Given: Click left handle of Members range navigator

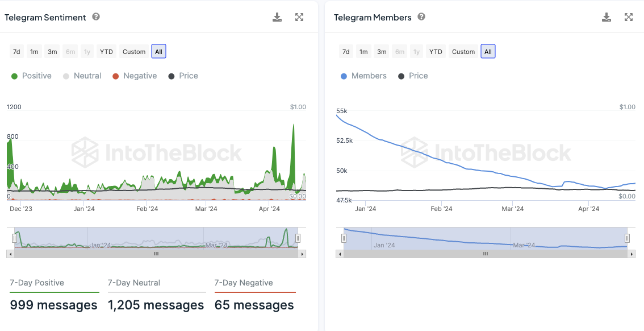Looking at the screenshot, I should 344,238.
